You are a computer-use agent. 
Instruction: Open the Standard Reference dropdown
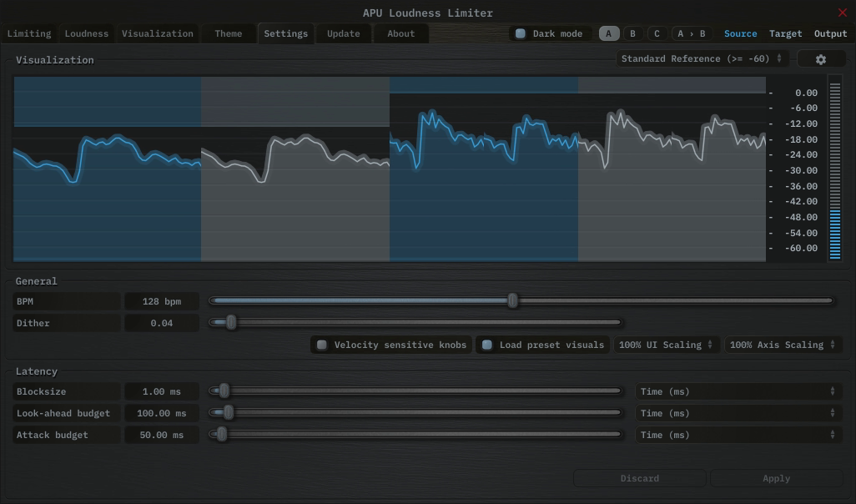(702, 59)
